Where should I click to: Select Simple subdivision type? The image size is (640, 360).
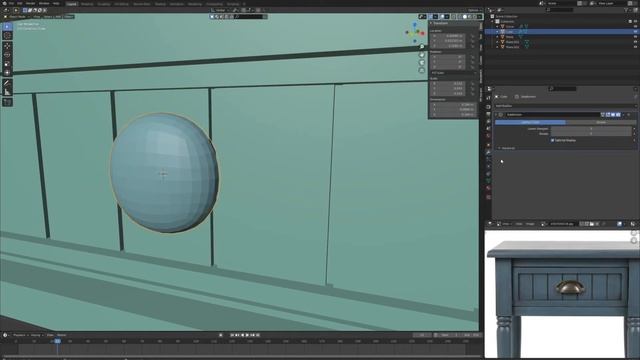tap(601, 122)
